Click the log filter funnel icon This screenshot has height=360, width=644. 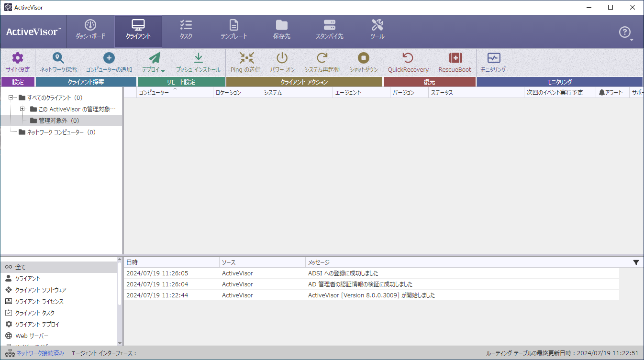point(636,262)
